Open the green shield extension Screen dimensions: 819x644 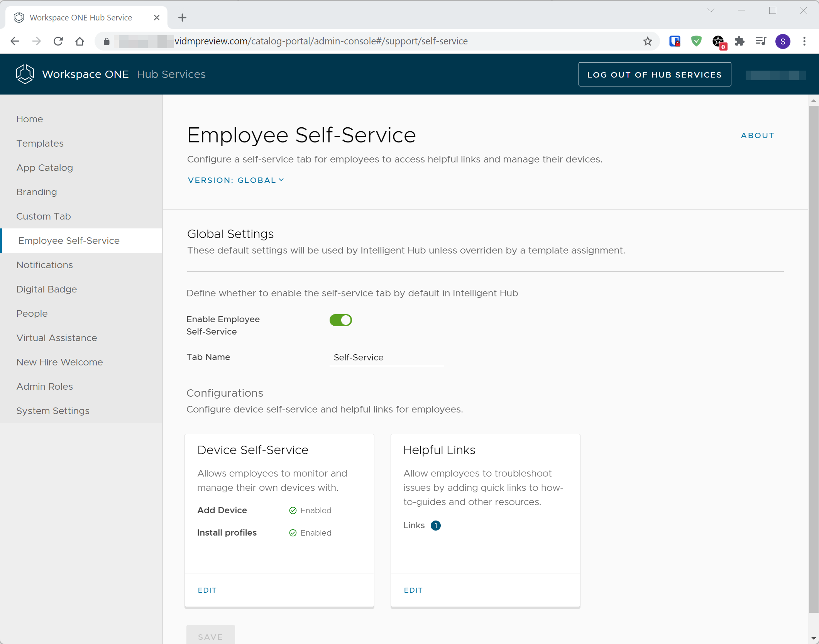696,41
